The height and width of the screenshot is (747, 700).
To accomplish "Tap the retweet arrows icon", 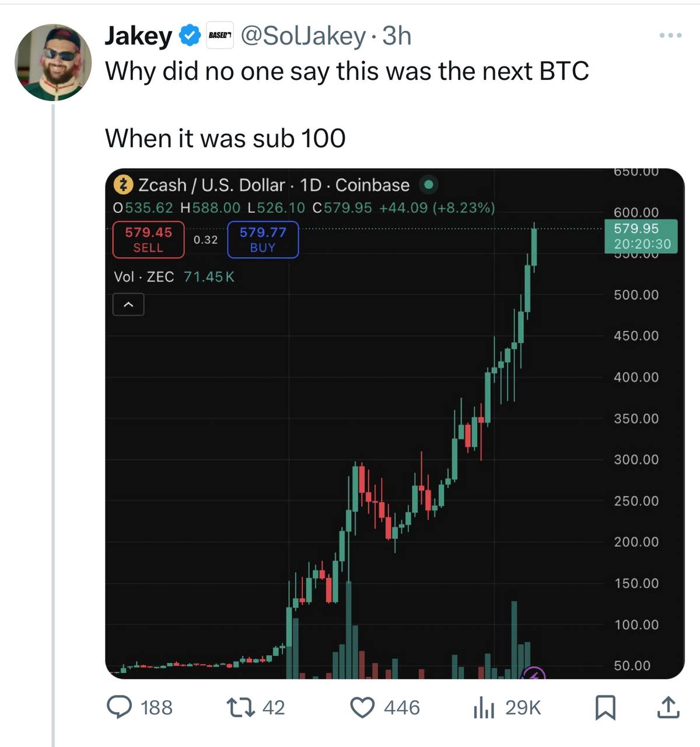I will pyautogui.click(x=240, y=707).
